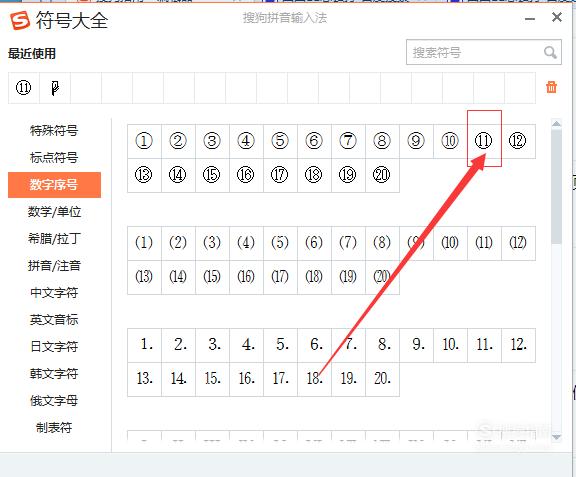The width and height of the screenshot is (576, 477).
Task: Click the vertical scrollbar thumb
Action: (x=557, y=186)
